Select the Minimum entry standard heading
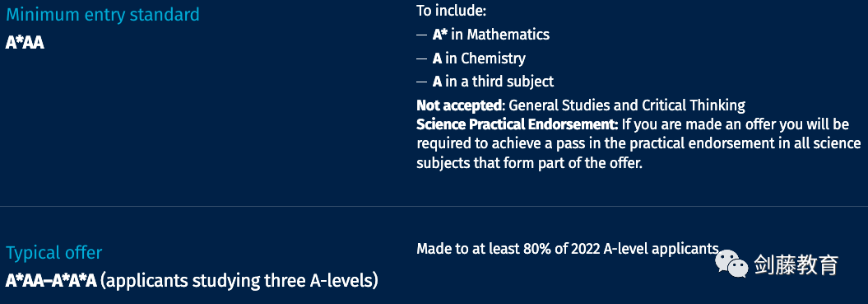Image resolution: width=868 pixels, height=304 pixels. [102, 15]
